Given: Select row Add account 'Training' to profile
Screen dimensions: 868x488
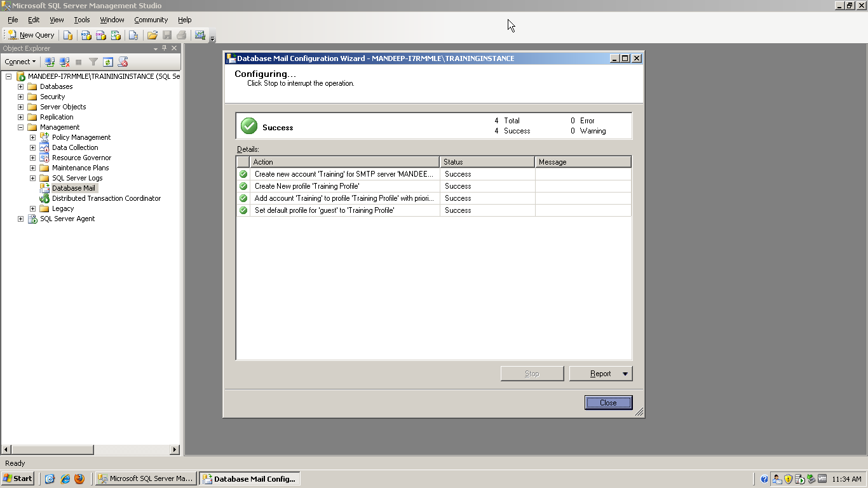Looking at the screenshot, I should click(434, 198).
